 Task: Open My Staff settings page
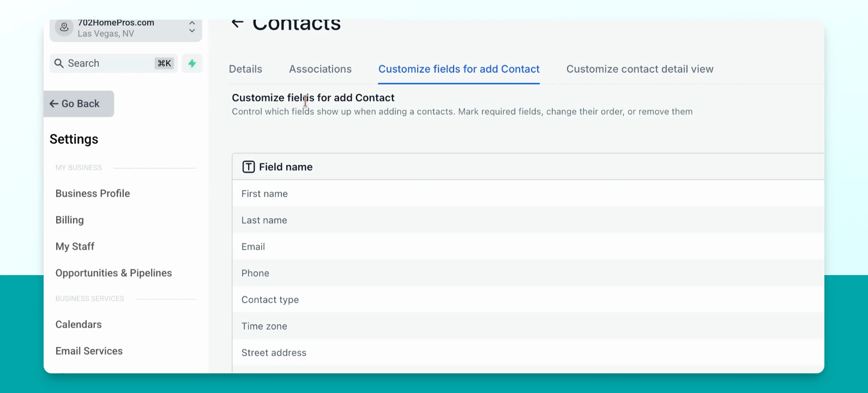(75, 247)
